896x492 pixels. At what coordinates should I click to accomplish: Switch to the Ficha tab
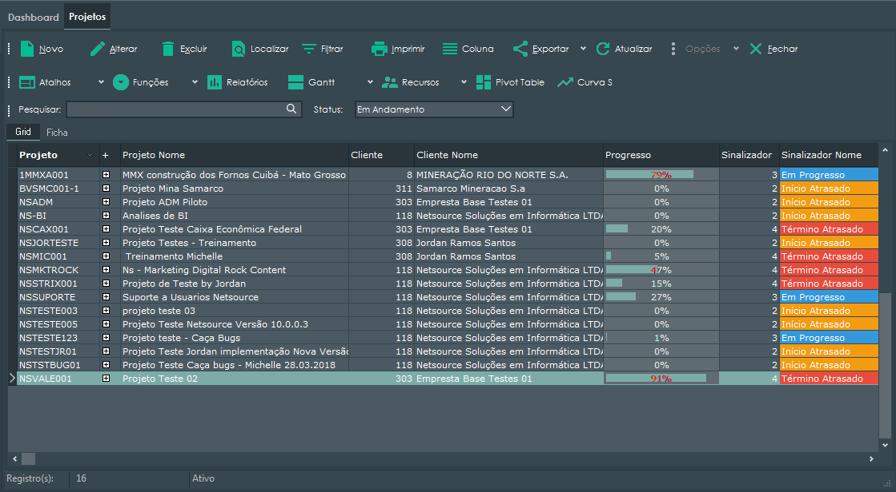pyautogui.click(x=57, y=132)
